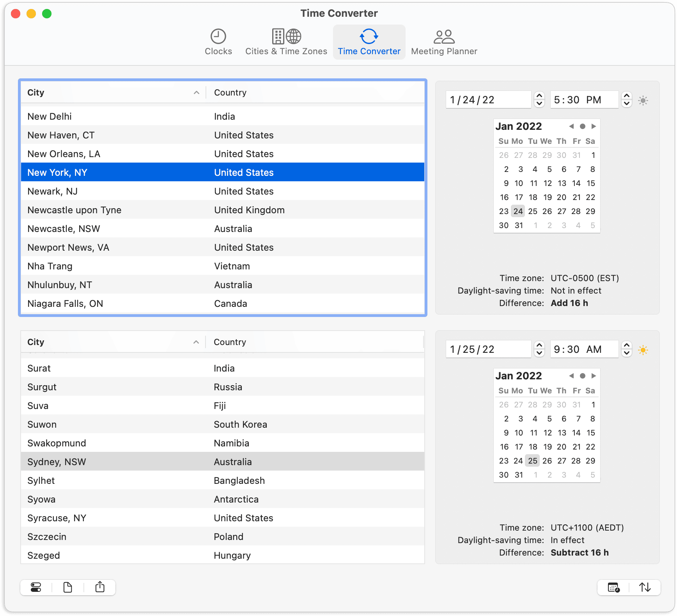The height and width of the screenshot is (616, 677).
Task: Select Sylhet row
Action: click(x=223, y=480)
